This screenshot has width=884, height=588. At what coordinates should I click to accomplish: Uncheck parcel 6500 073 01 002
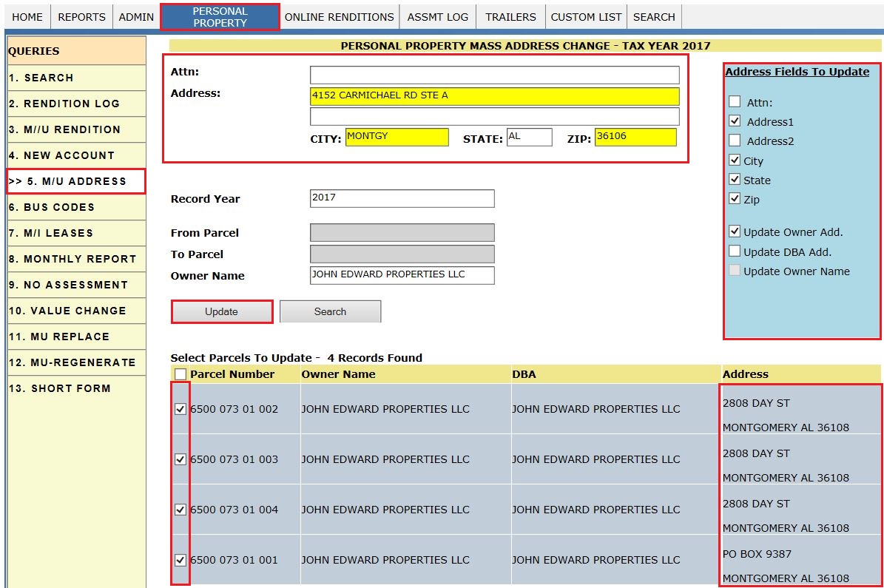[180, 409]
